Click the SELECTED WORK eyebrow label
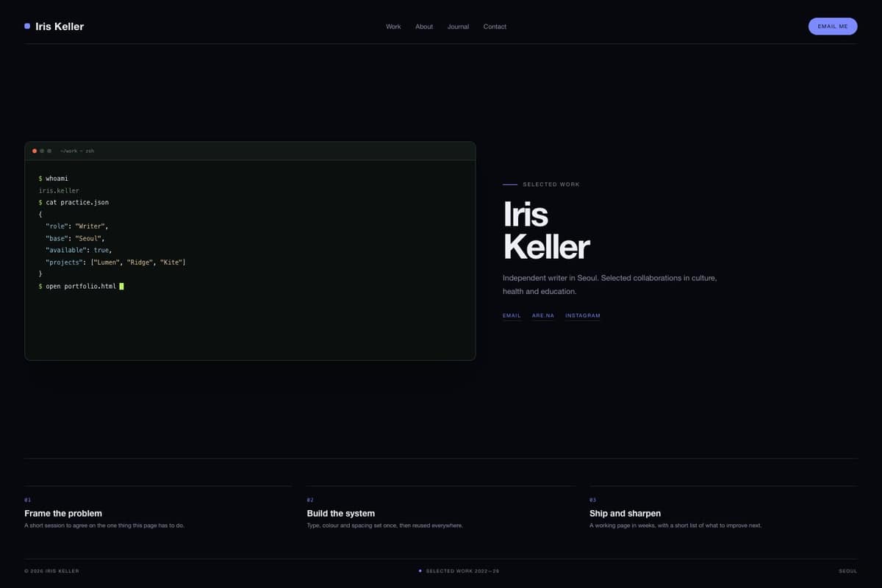 click(x=551, y=184)
